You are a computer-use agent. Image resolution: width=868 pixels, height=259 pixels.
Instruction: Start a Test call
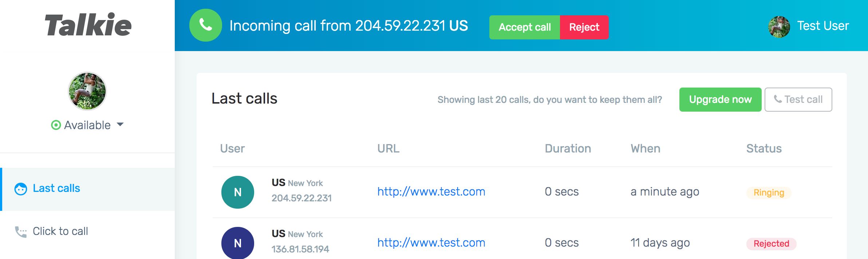[798, 100]
